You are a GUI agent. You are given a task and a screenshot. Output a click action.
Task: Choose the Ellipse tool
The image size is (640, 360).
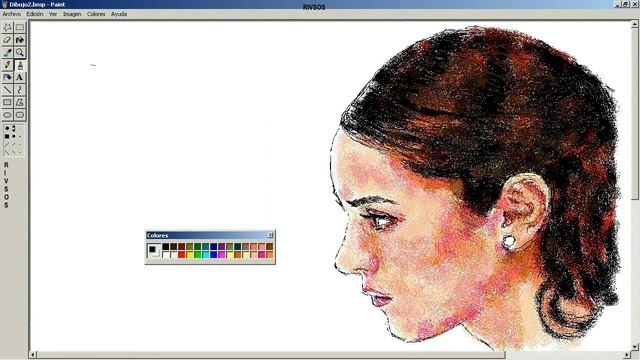pyautogui.click(x=7, y=115)
